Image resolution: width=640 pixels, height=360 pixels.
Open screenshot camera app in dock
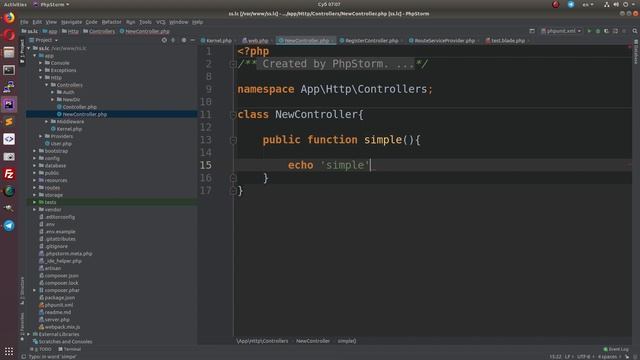[x=9, y=157]
